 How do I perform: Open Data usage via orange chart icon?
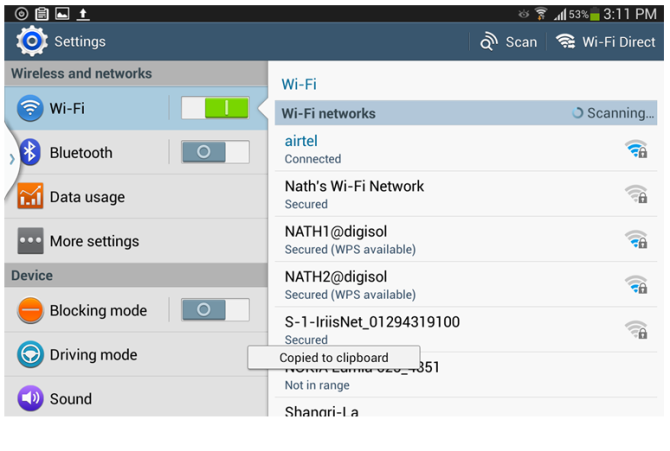coord(30,196)
